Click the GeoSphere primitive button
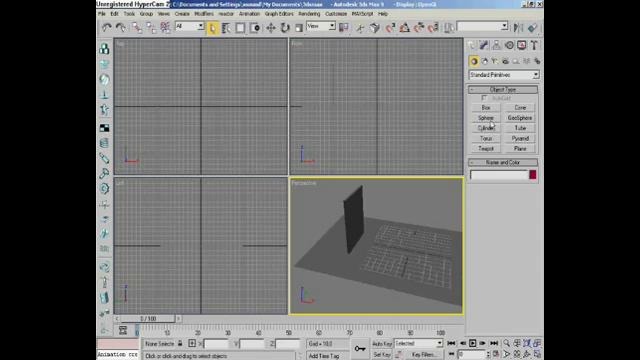640x360 pixels. [x=520, y=118]
